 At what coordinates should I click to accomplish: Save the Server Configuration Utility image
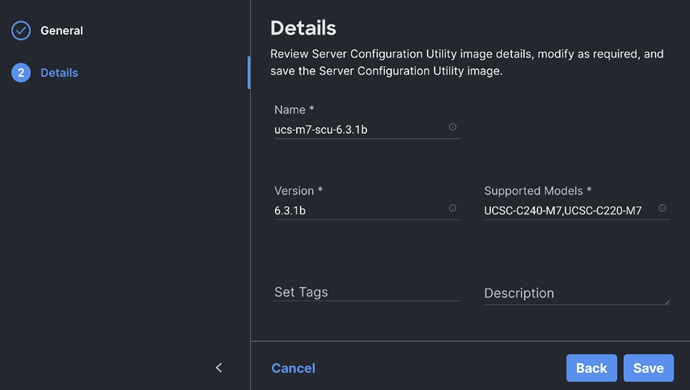pos(648,368)
